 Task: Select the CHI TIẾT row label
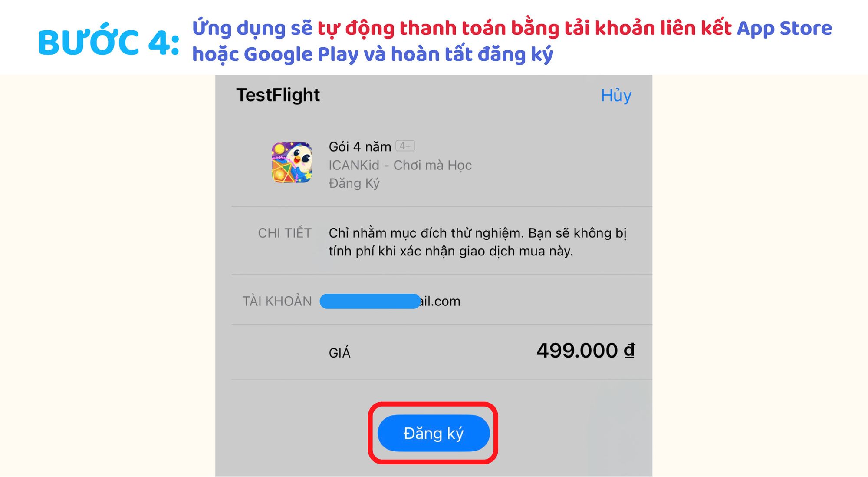coord(285,233)
